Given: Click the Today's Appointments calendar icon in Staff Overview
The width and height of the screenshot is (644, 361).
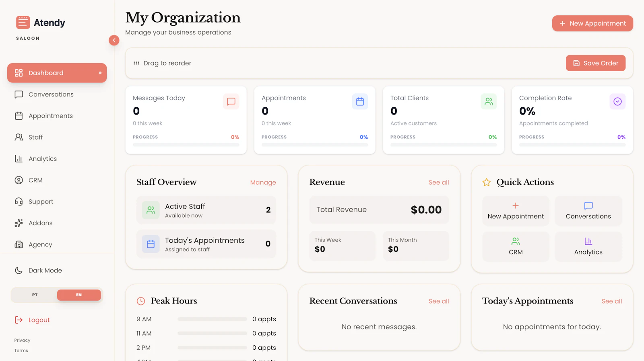Looking at the screenshot, I should click(x=151, y=244).
